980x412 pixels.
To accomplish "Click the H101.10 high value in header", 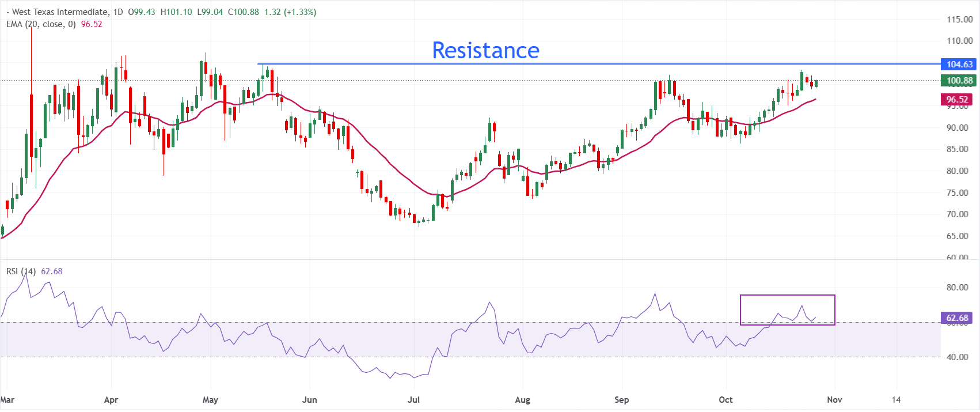I will click(x=176, y=12).
